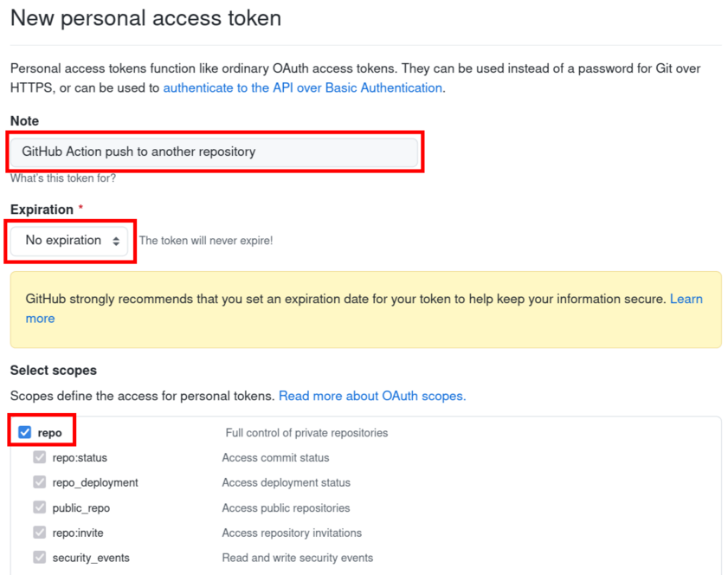Uncheck the repo scope checkbox
The image size is (728, 575).
pyautogui.click(x=24, y=432)
